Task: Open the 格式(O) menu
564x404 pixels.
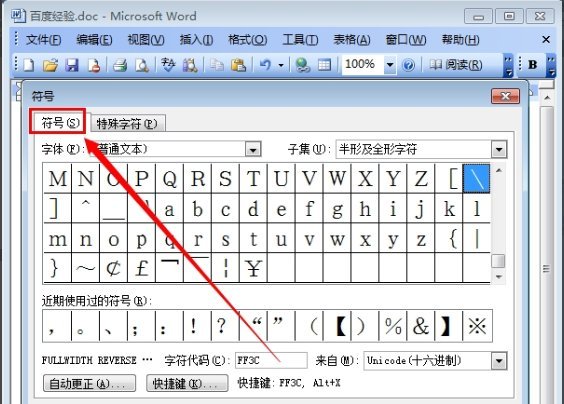Action: 247,40
